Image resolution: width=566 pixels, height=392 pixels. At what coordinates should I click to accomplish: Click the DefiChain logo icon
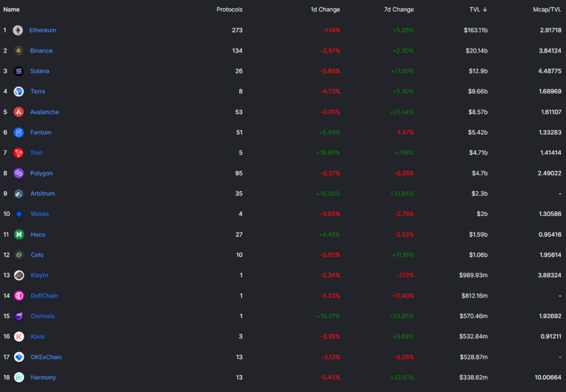point(19,296)
